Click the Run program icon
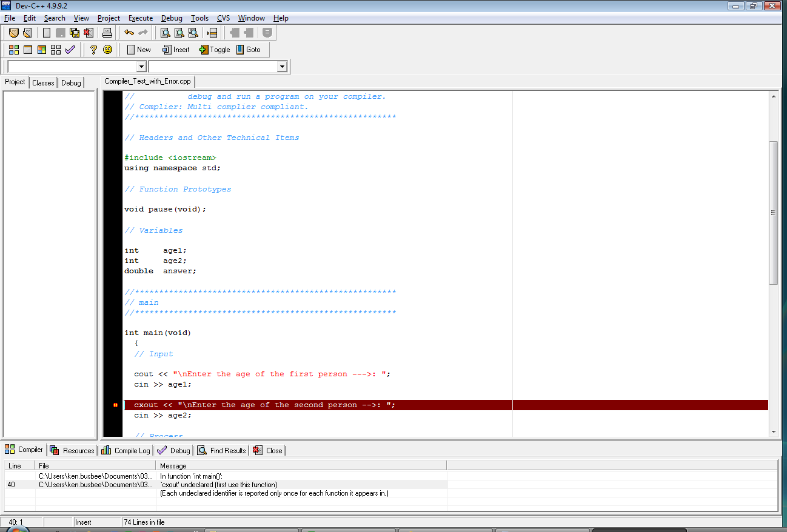 pos(27,50)
